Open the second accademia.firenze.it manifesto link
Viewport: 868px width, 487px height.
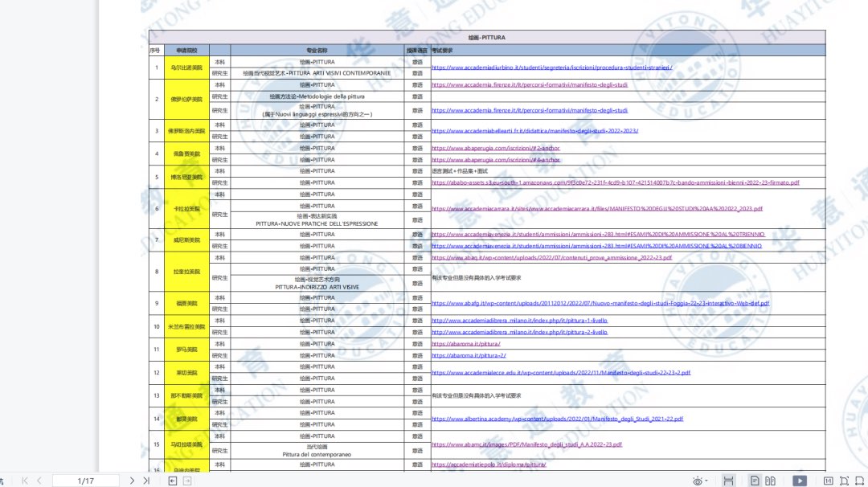tap(529, 110)
